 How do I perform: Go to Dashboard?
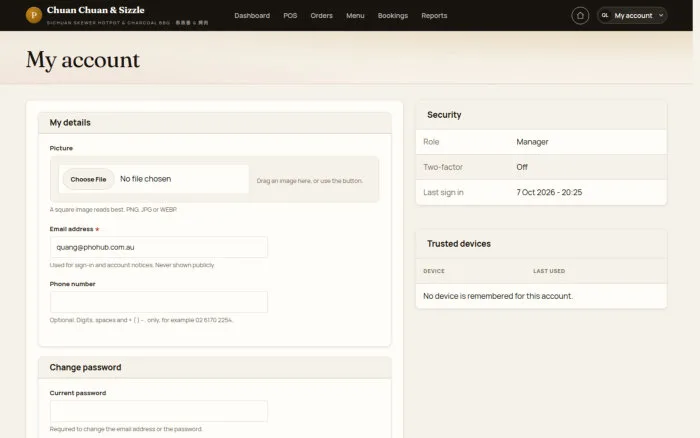252,16
